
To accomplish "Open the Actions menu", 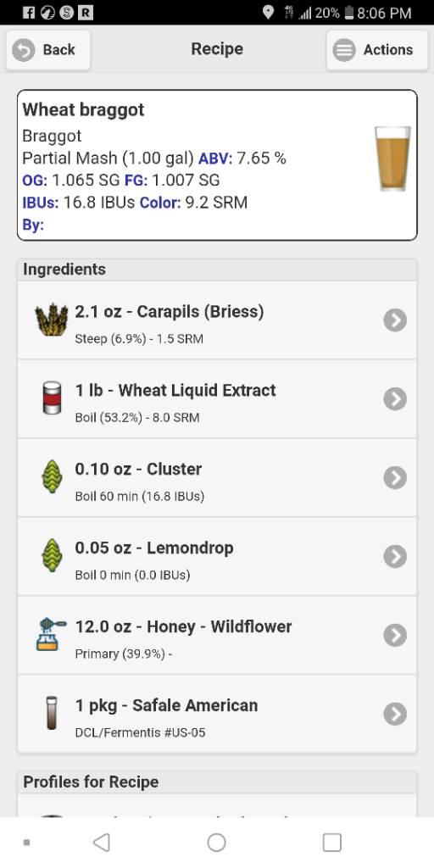I will (x=377, y=50).
